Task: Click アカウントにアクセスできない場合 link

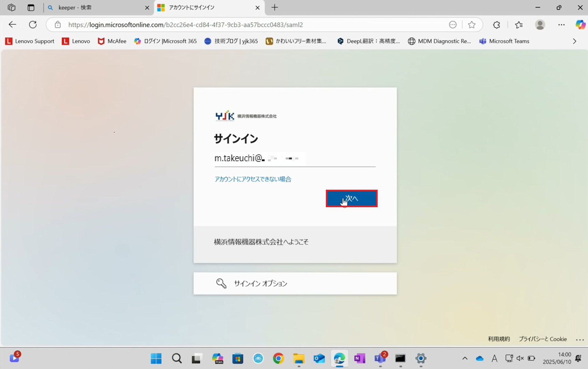Action: tap(253, 179)
